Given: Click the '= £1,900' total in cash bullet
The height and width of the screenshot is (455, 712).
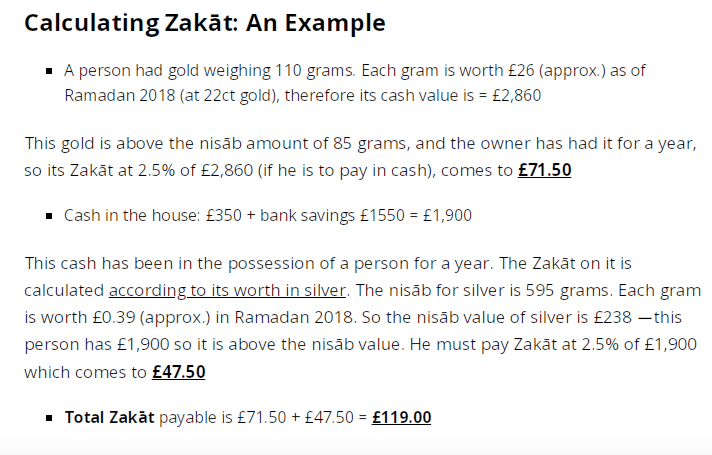Looking at the screenshot, I should click(x=440, y=215).
